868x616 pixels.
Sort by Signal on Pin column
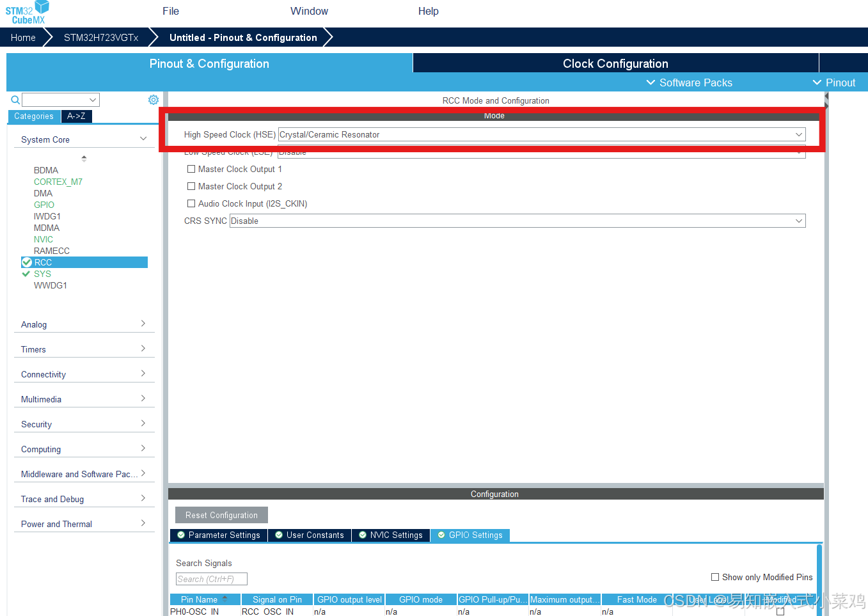click(277, 599)
